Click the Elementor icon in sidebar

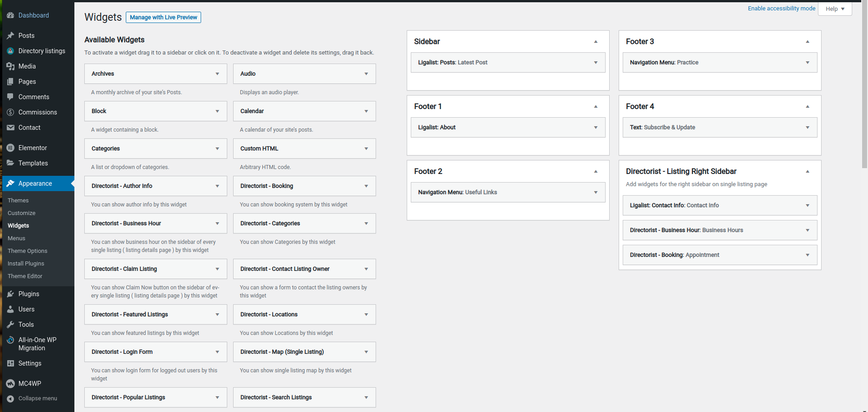point(10,148)
